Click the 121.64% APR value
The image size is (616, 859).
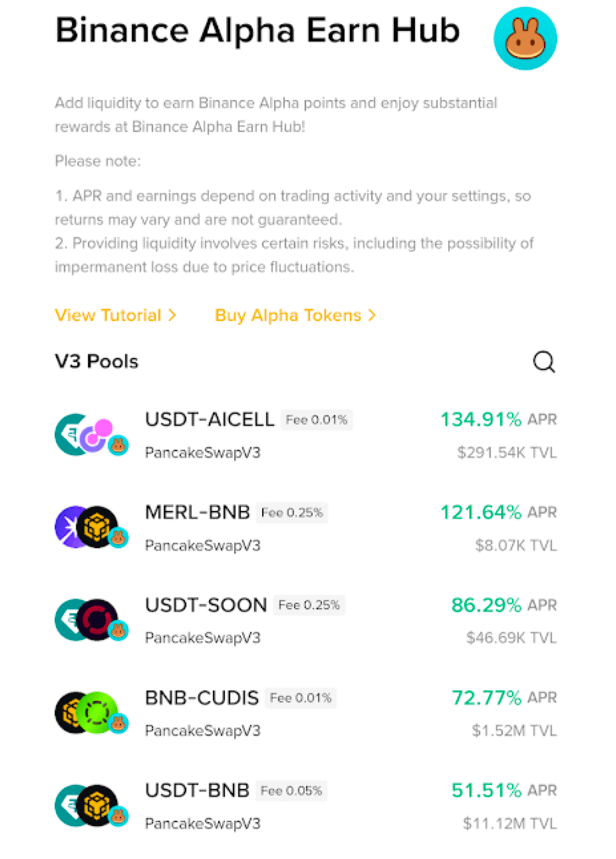481,512
